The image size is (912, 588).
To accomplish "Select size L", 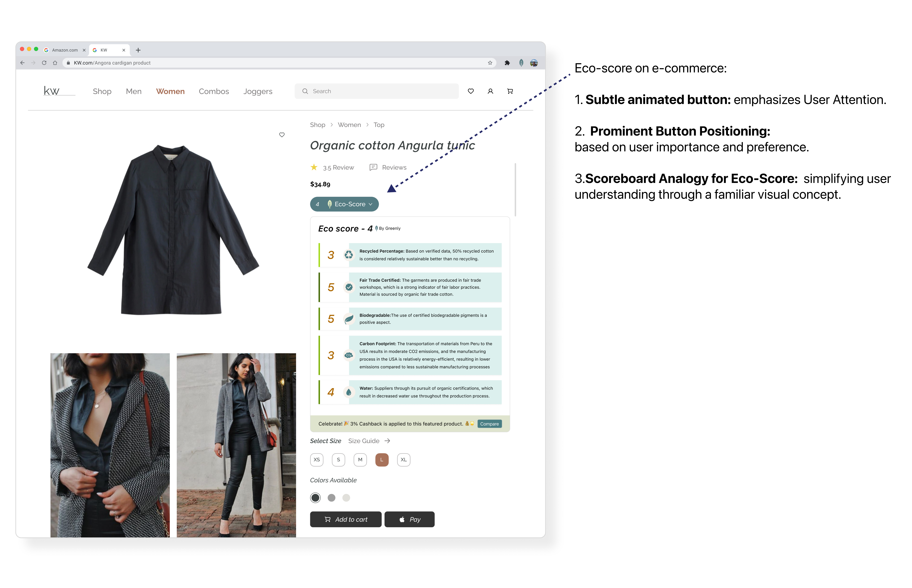I will click(382, 460).
